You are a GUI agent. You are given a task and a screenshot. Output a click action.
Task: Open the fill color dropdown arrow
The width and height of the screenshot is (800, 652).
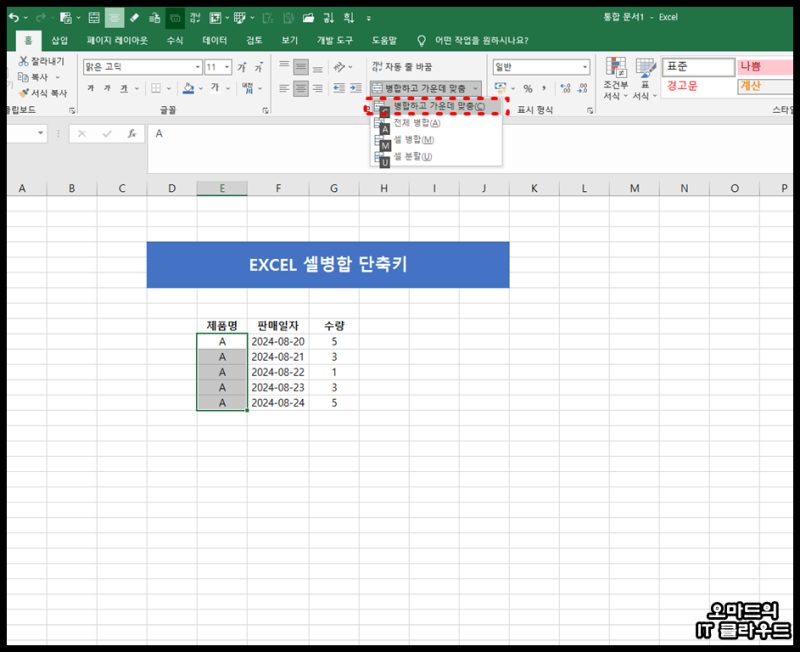coord(201,89)
